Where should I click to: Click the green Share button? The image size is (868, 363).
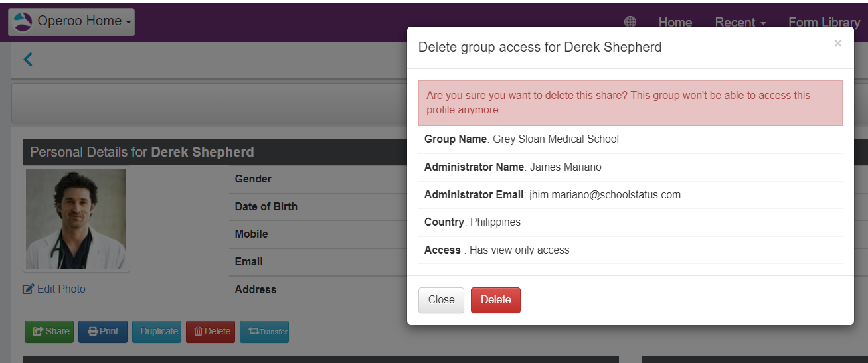tap(49, 331)
